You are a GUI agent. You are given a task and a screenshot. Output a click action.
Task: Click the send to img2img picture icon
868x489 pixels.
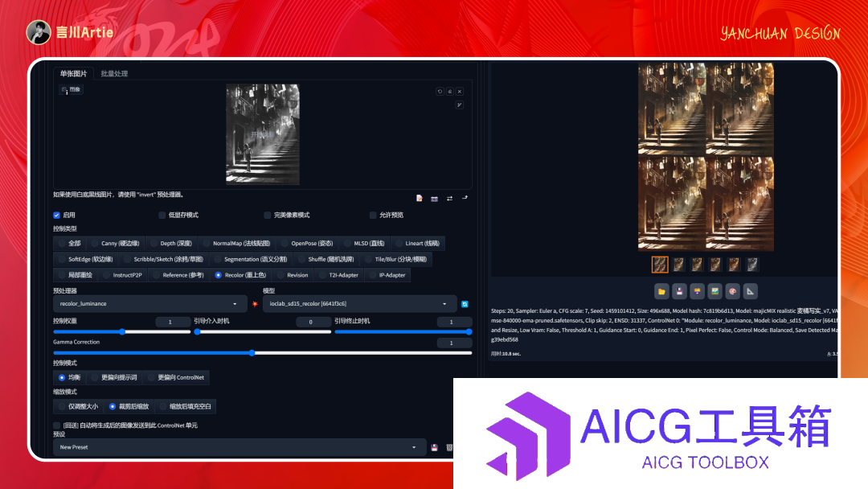coord(714,291)
